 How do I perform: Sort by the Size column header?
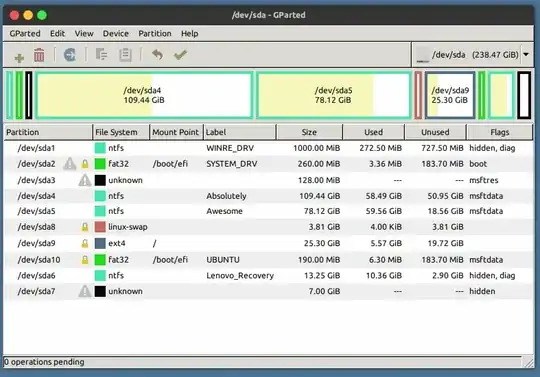click(x=309, y=132)
